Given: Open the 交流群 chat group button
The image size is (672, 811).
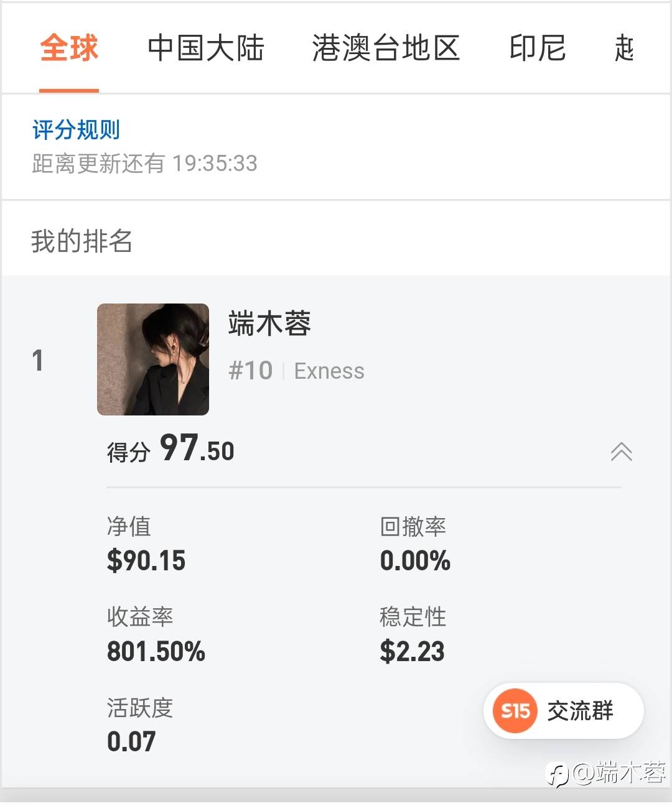Looking at the screenshot, I should (x=580, y=710).
